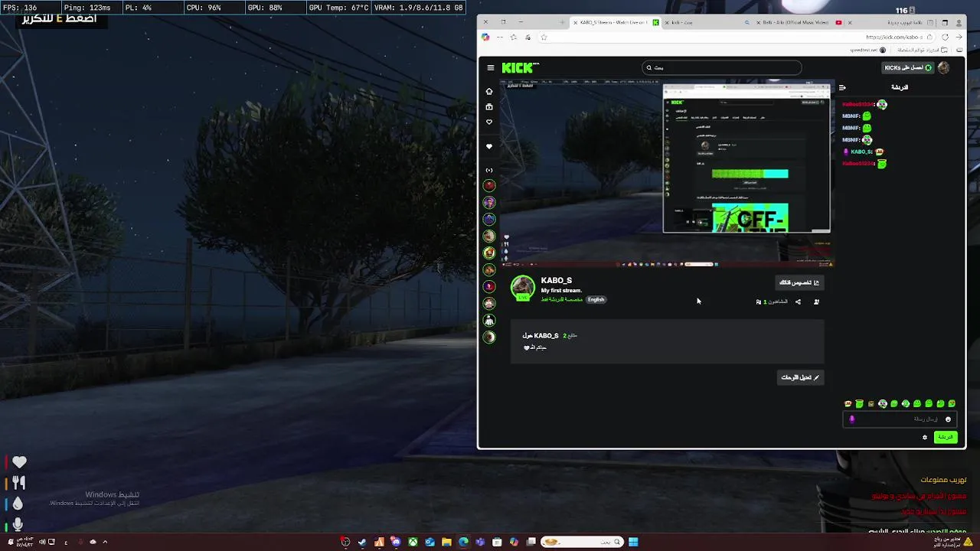Viewport: 980px width, 551px height.
Task: Click the Kick search field
Action: coord(722,67)
